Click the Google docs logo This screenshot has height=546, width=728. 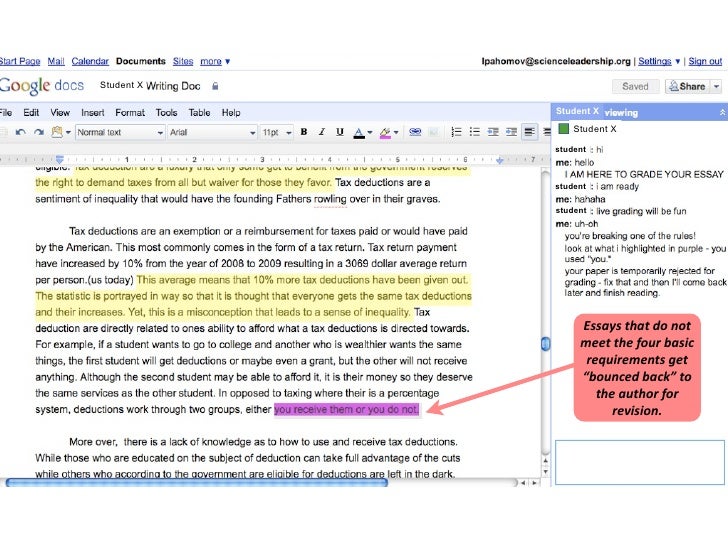[42, 86]
